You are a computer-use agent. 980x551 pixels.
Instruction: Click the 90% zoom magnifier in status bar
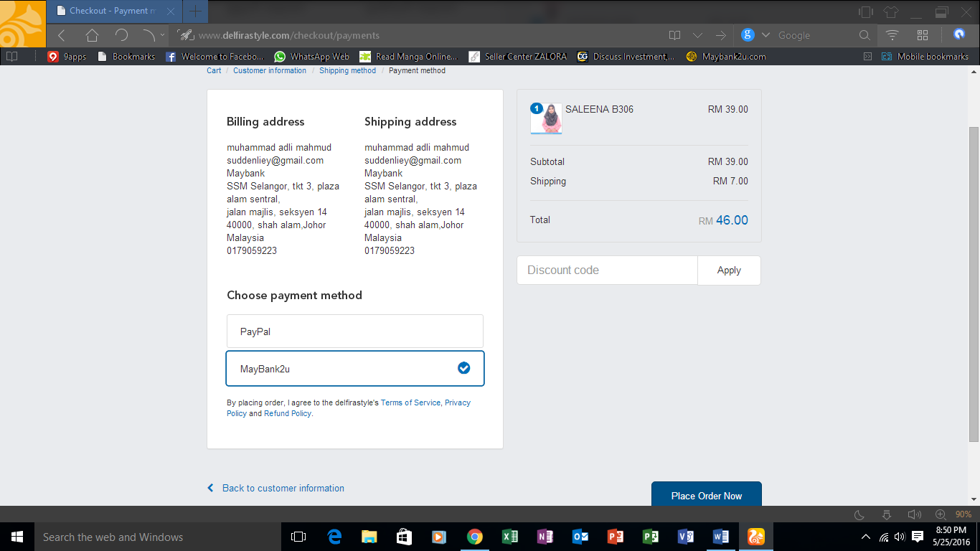click(x=941, y=514)
